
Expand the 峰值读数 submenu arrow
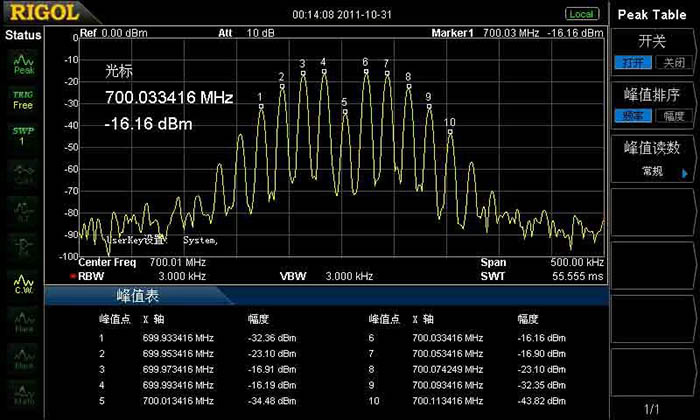point(685,172)
